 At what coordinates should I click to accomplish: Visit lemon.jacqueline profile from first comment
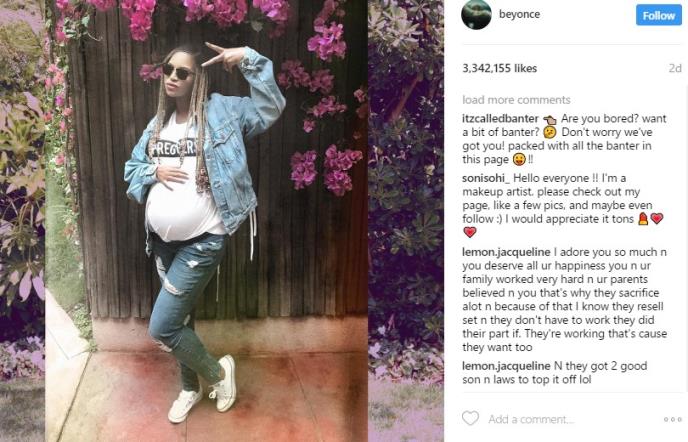pyautogui.click(x=506, y=252)
